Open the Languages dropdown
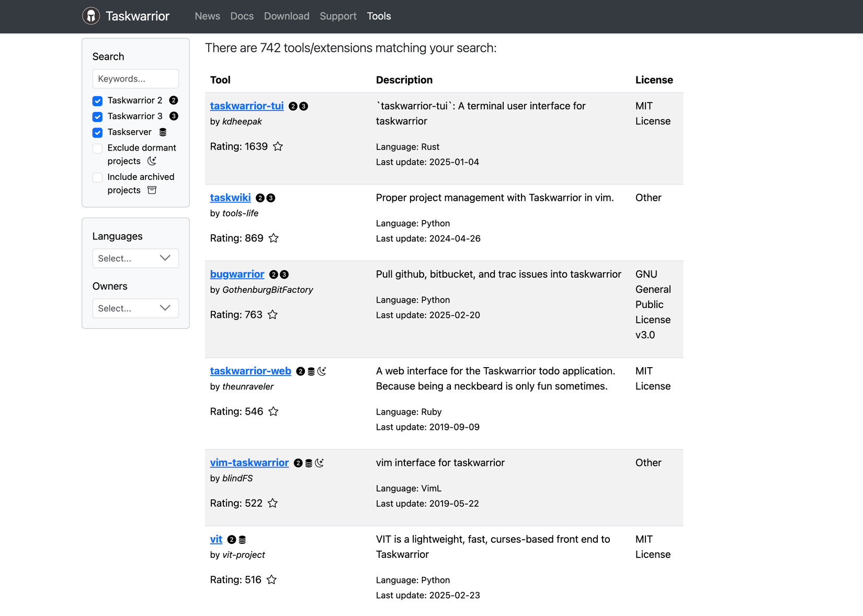Viewport: 863px width, 616px height. [x=135, y=258]
